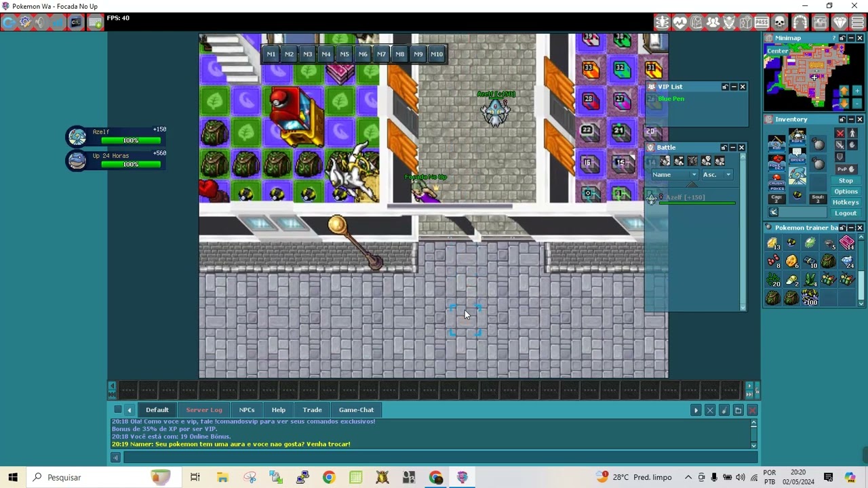Click the blue refresh arrow icon top-left
The width and height of the screenshot is (868, 488).
click(x=9, y=22)
